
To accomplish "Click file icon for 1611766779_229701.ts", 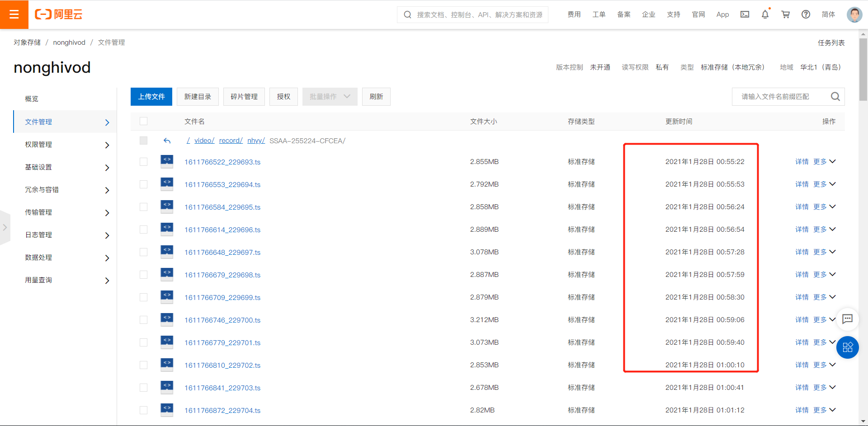I will pyautogui.click(x=167, y=342).
